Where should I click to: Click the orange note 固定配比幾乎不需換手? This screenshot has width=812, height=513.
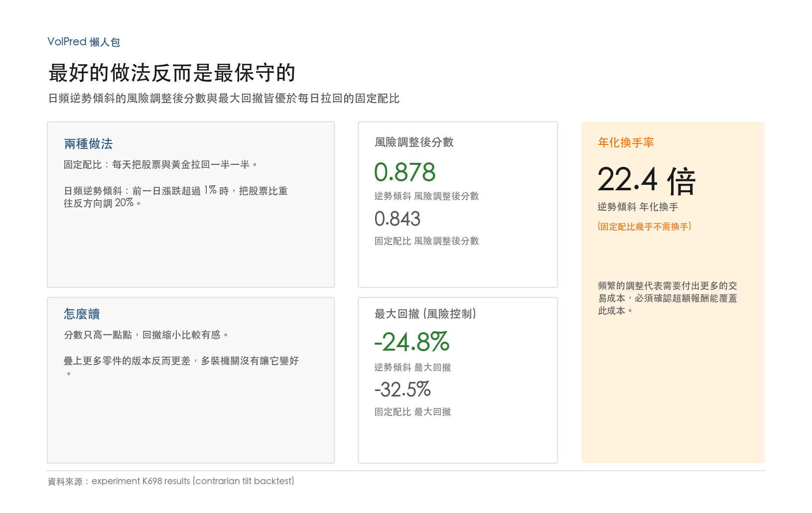pyautogui.click(x=644, y=227)
